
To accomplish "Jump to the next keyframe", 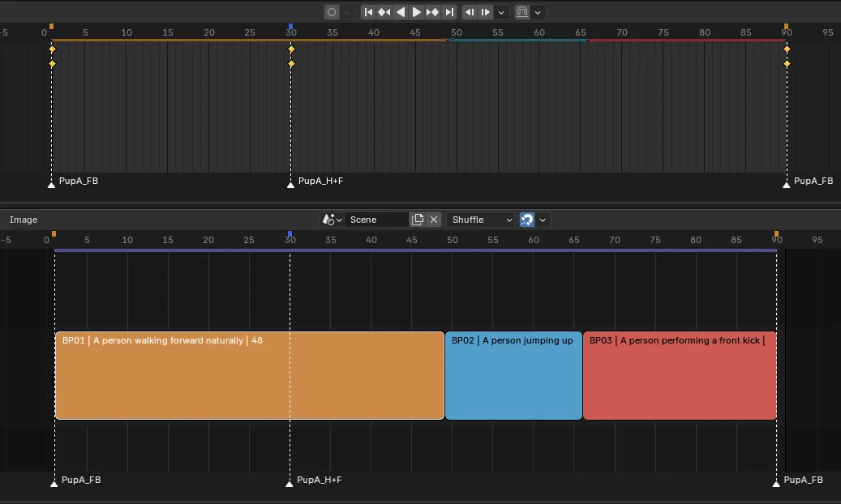I will click(432, 12).
